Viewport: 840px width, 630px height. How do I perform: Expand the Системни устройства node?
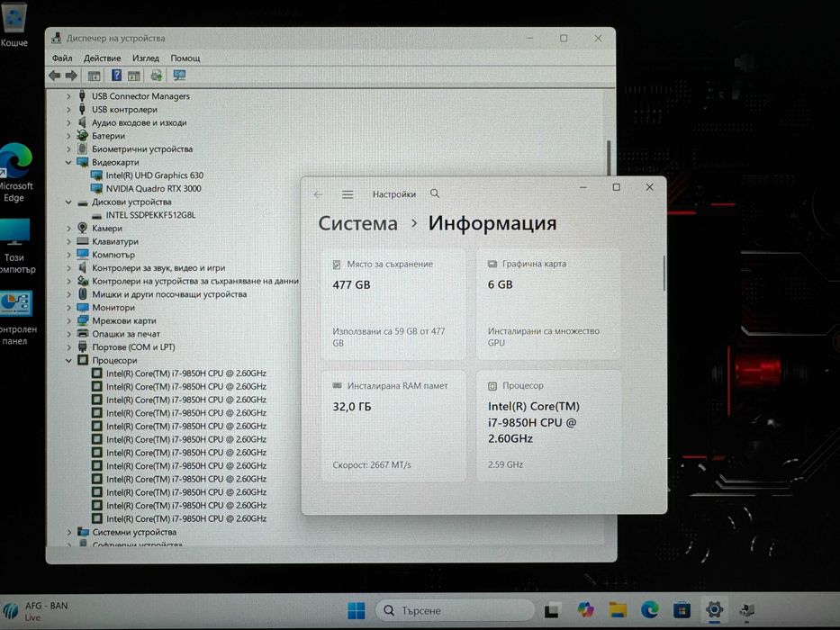tap(69, 532)
